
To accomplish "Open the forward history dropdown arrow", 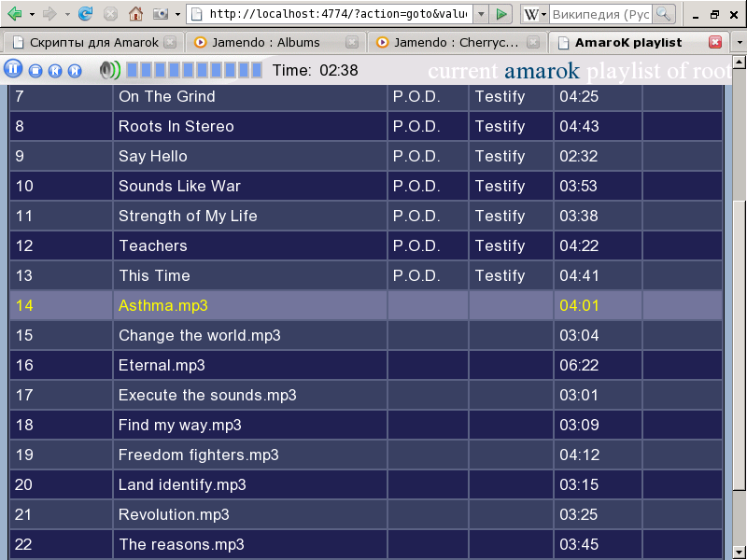I will coord(67,15).
